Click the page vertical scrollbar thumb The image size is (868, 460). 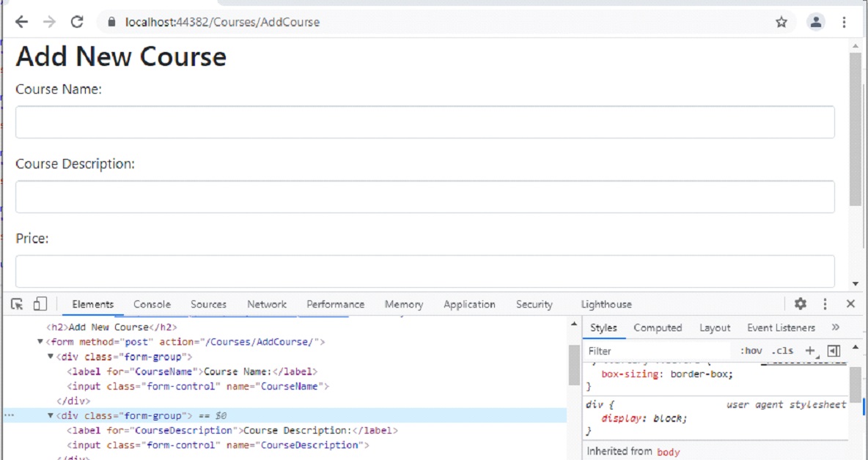point(856,128)
